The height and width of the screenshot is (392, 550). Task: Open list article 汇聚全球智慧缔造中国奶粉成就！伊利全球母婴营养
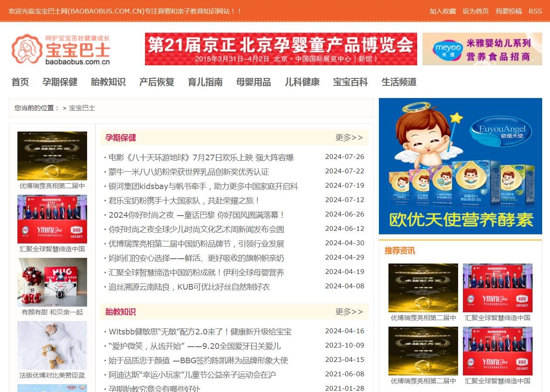[x=196, y=272]
